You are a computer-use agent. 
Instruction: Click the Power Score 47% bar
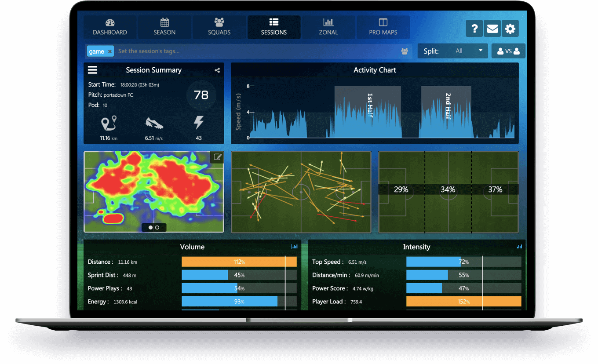[x=464, y=288]
